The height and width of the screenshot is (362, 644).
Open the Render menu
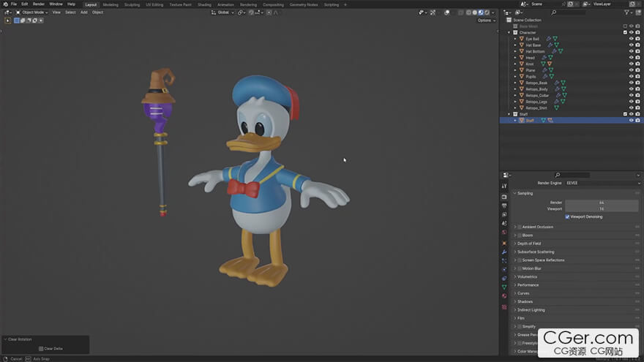point(39,4)
